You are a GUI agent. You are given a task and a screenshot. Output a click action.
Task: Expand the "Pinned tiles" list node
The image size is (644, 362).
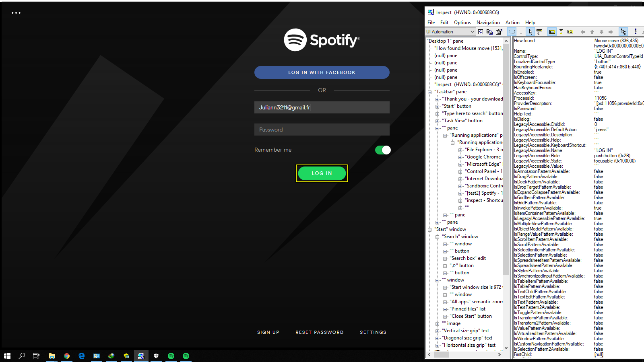pos(445,309)
